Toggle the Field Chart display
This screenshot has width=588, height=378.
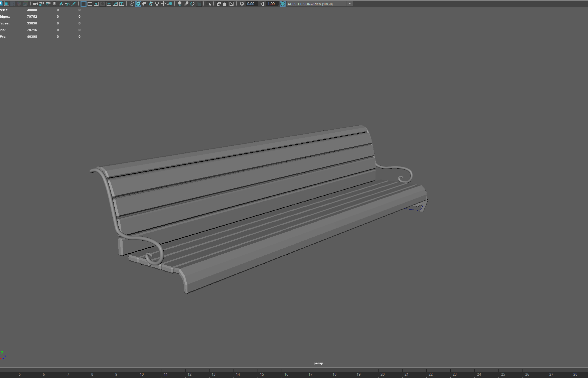coord(109,4)
